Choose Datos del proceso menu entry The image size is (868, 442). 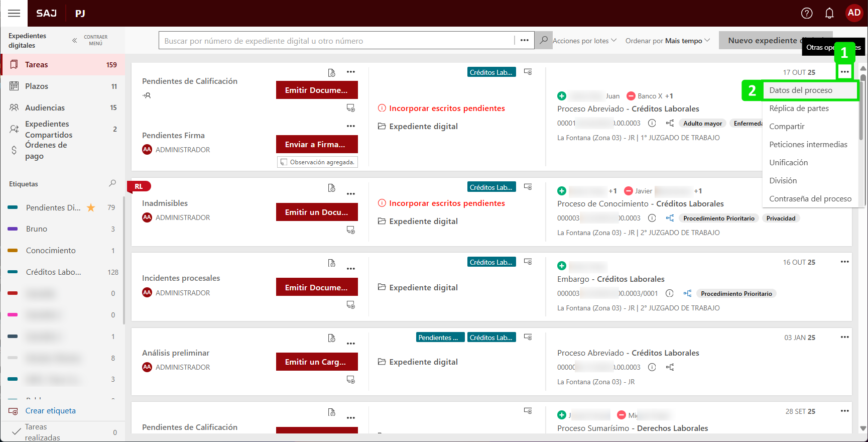pyautogui.click(x=810, y=90)
